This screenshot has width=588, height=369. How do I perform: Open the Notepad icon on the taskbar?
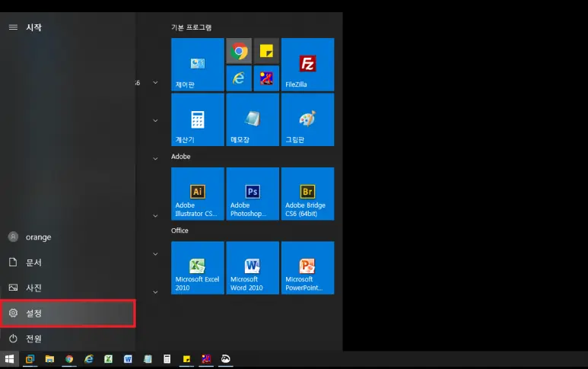point(148,359)
